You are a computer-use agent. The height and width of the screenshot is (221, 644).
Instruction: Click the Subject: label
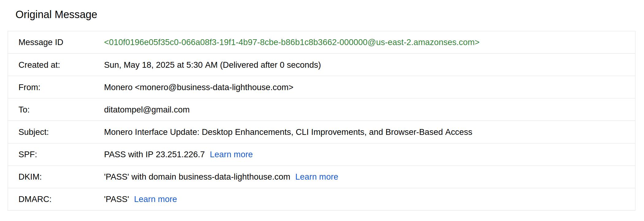pyautogui.click(x=34, y=132)
